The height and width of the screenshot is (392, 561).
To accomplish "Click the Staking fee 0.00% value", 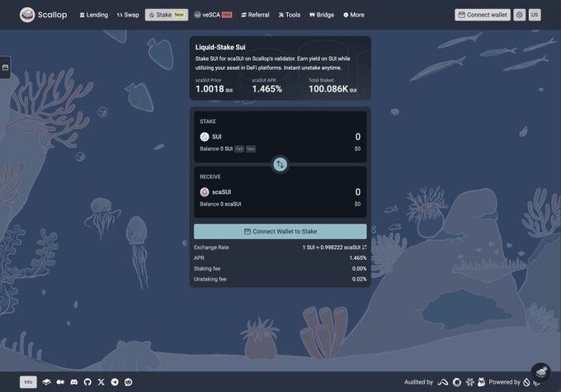I will [x=359, y=268].
